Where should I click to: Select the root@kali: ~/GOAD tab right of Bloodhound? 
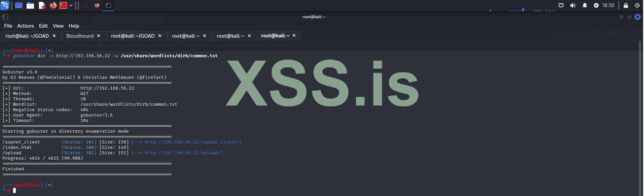(133, 36)
